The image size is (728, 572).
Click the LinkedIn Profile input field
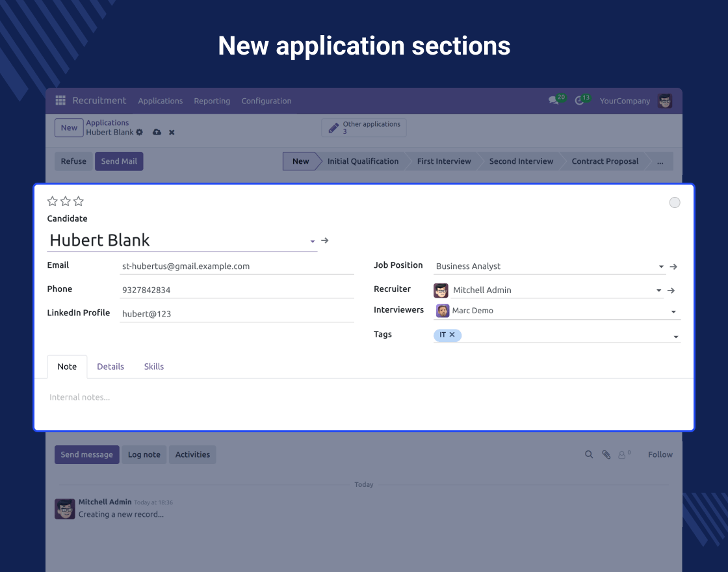[237, 314]
